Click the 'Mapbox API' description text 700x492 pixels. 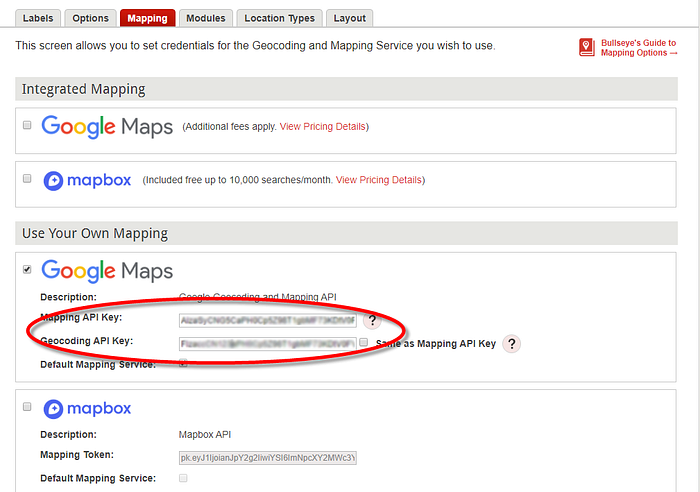pos(205,434)
